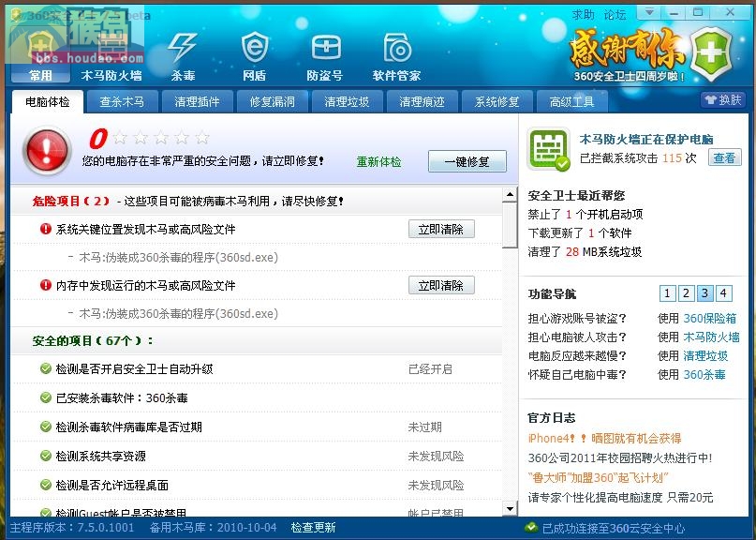The image size is (756, 540).
Task: Click the 已拦截系统攻击 115 次 text
Action: tap(638, 157)
